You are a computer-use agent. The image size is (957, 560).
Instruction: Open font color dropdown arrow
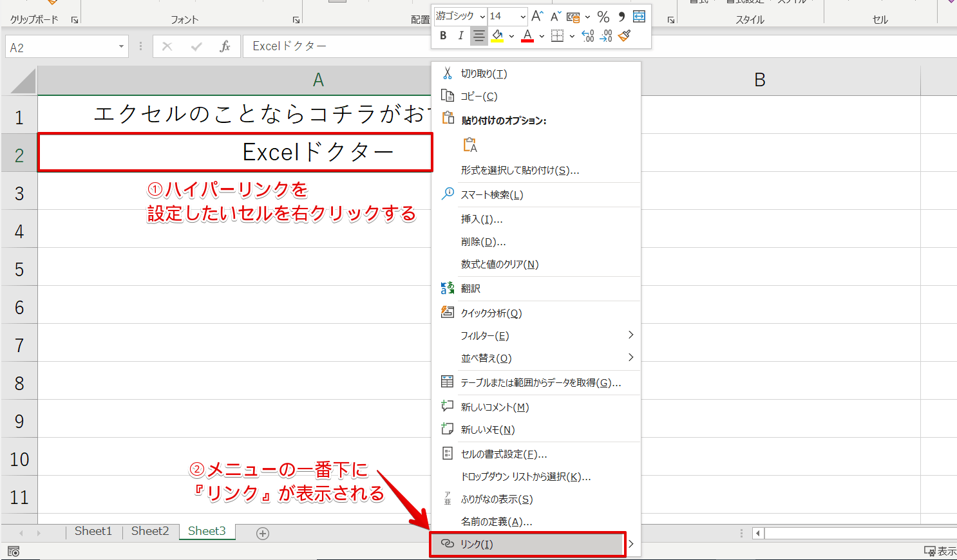click(x=542, y=36)
